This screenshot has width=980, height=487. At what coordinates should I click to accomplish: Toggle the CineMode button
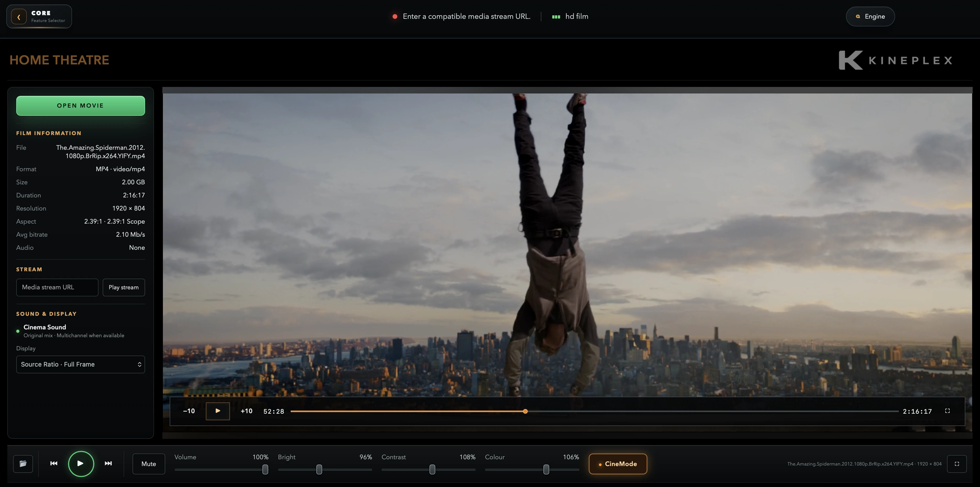coord(618,464)
